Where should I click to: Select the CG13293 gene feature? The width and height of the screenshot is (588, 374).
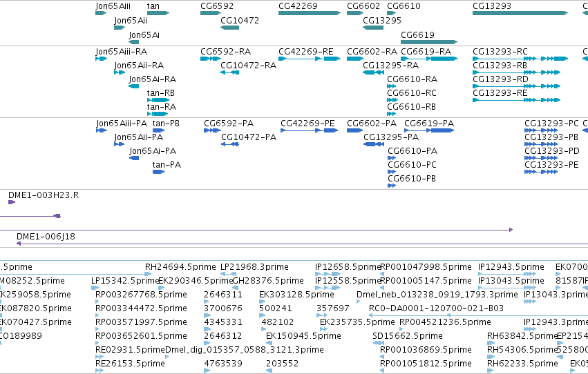tap(520, 13)
